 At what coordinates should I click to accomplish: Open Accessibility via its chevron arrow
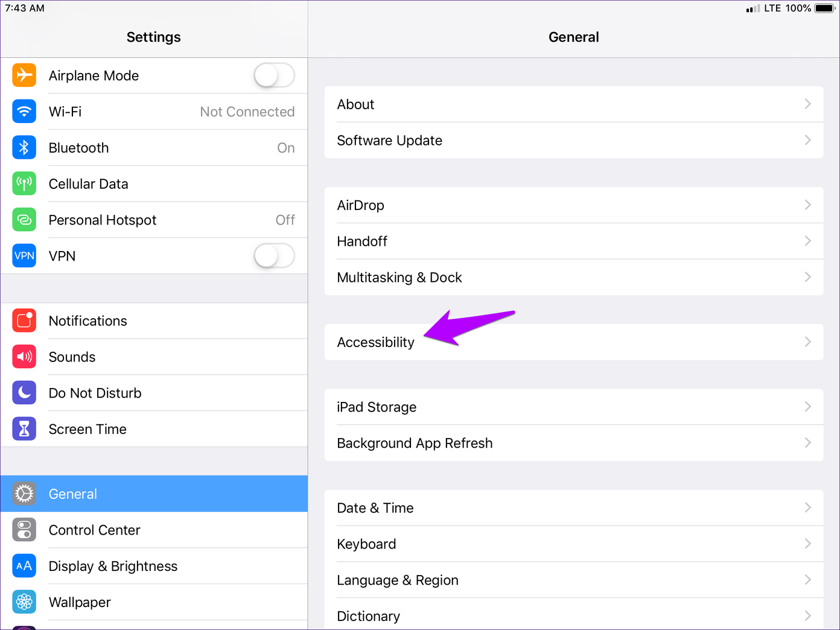807,342
